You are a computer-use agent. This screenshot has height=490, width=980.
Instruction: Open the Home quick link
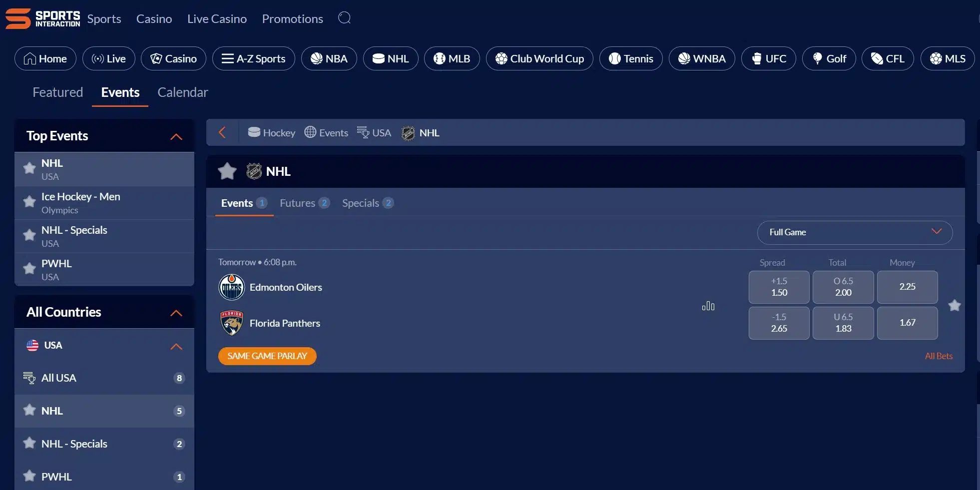coord(45,58)
